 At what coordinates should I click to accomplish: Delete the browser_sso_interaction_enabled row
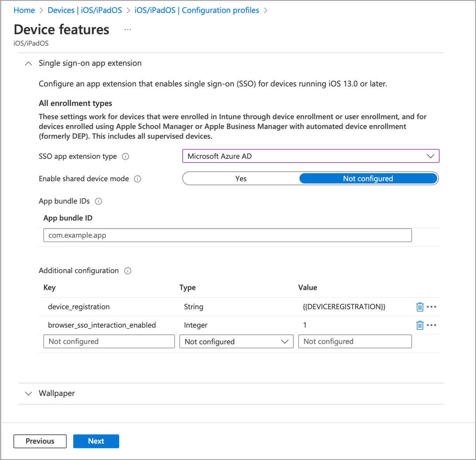[x=420, y=325]
